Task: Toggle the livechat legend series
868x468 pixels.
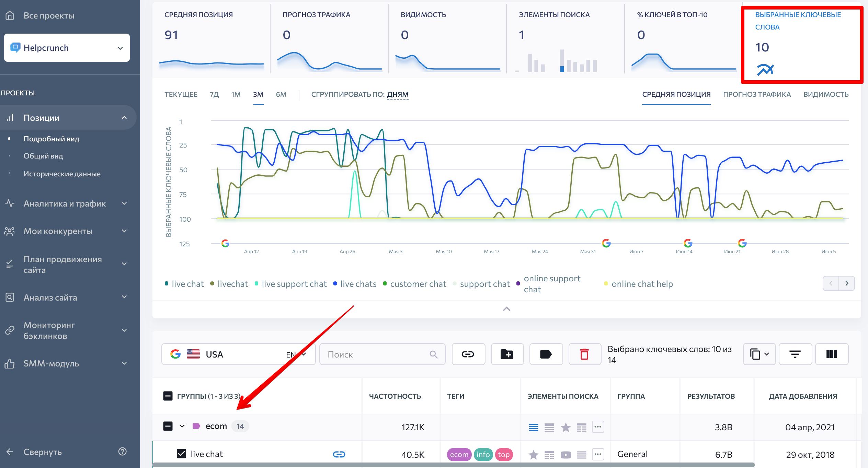Action: (x=229, y=284)
